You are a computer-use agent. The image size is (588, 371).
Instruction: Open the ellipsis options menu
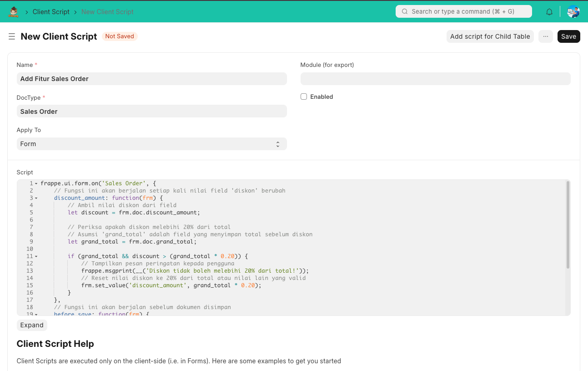545,36
